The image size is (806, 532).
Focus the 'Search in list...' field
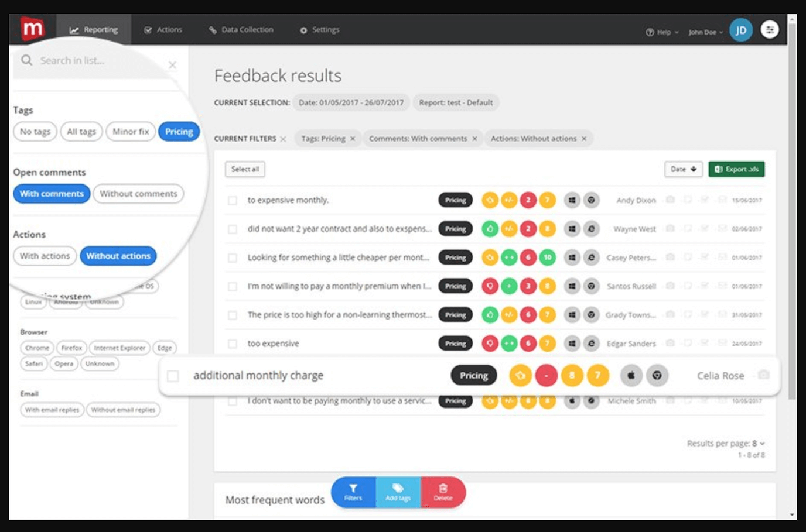click(x=94, y=61)
